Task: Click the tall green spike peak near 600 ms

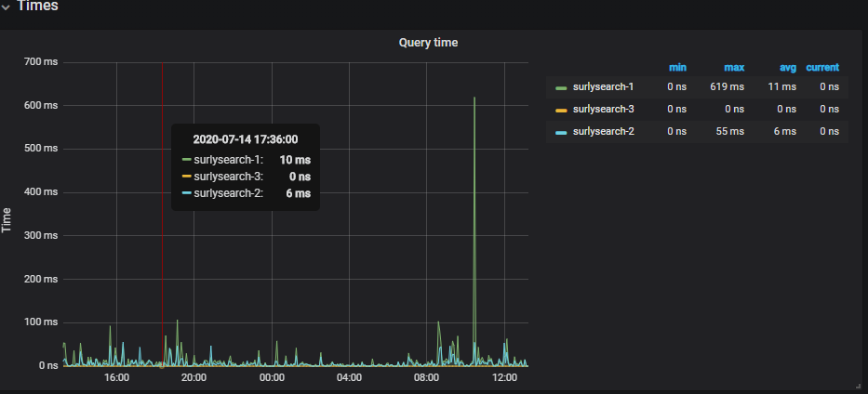Action: (x=474, y=98)
